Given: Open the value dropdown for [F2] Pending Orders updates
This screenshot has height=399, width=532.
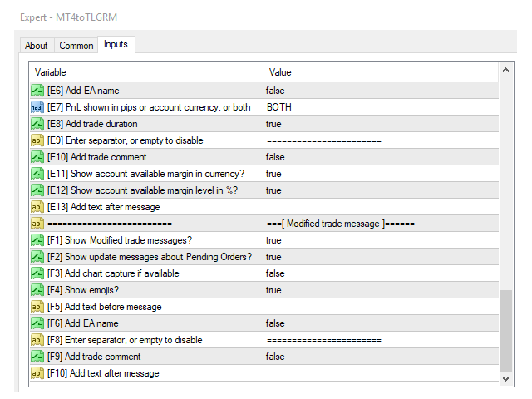Looking at the screenshot, I should [273, 257].
